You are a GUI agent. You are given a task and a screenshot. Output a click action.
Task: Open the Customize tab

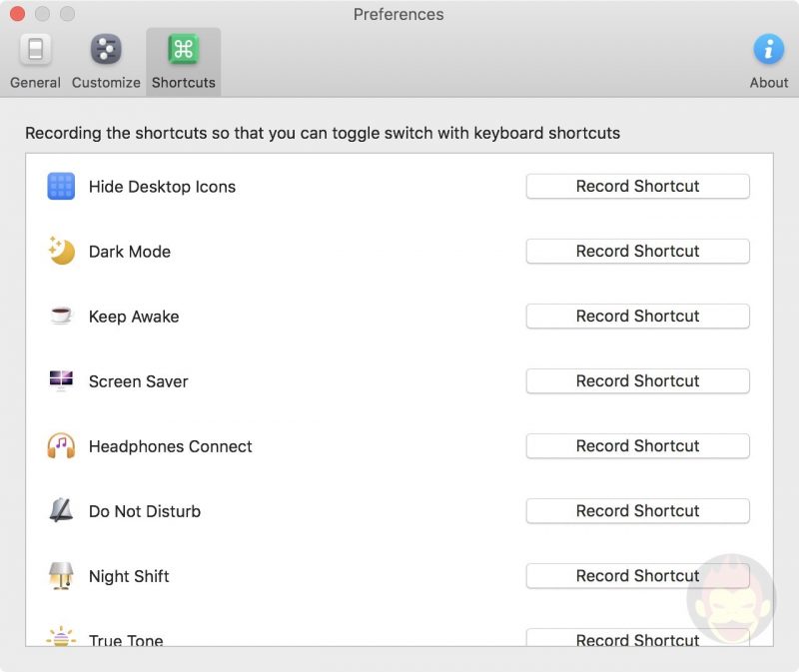(105, 58)
